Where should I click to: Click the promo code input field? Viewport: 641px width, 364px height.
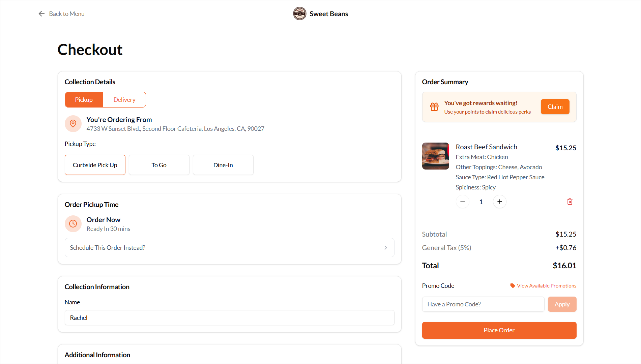[483, 304]
